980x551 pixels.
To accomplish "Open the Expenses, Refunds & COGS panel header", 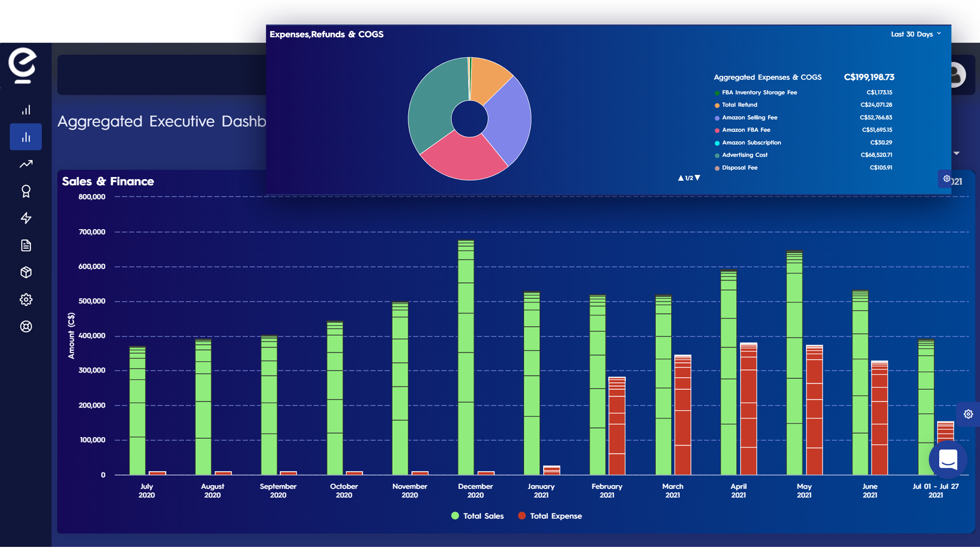I will point(327,34).
